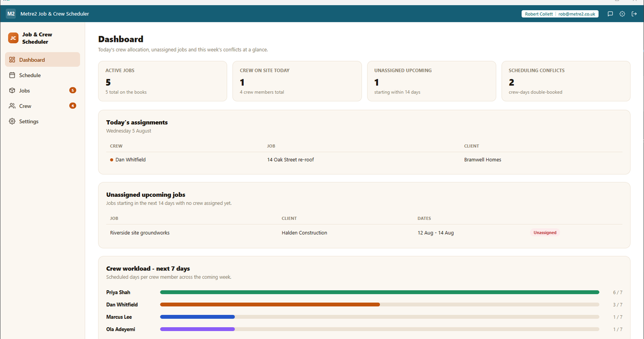This screenshot has height=339, width=644.
Task: Click the Halden Construction client cell
Action: [304, 233]
